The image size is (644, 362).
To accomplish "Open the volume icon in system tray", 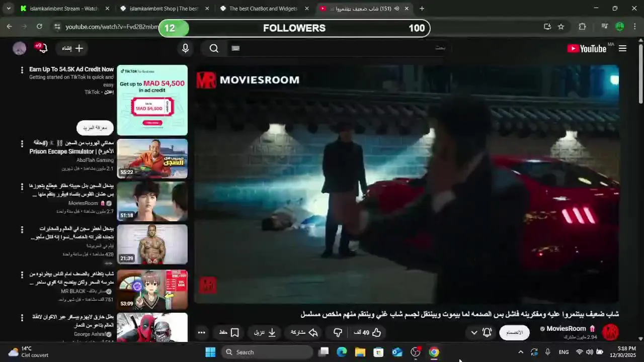I will [589, 352].
